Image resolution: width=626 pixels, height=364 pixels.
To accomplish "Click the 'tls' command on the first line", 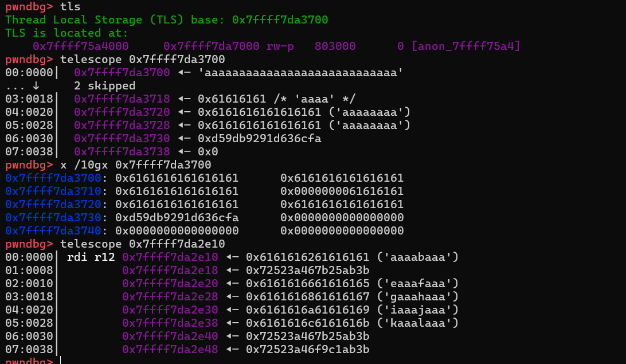I will (71, 6).
